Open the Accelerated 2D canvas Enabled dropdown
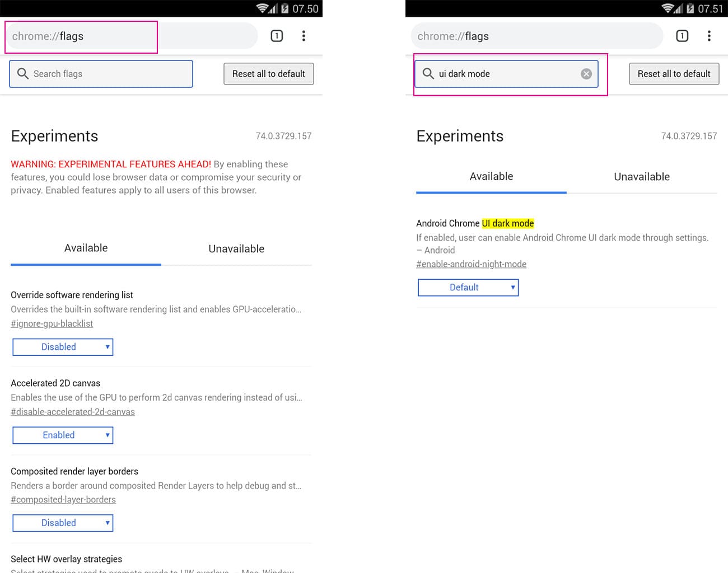 coord(63,435)
